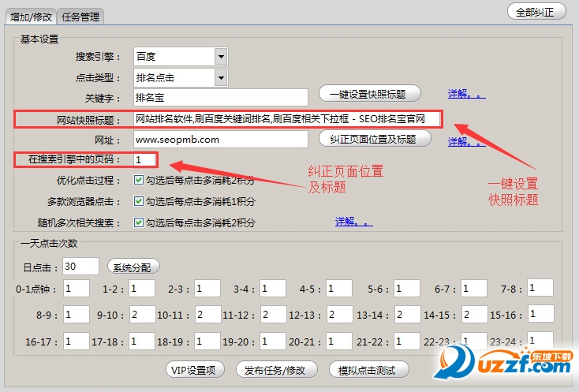Click the 3-4 hour clicks field
Viewport: 579px width, 392px height.
coord(273,288)
